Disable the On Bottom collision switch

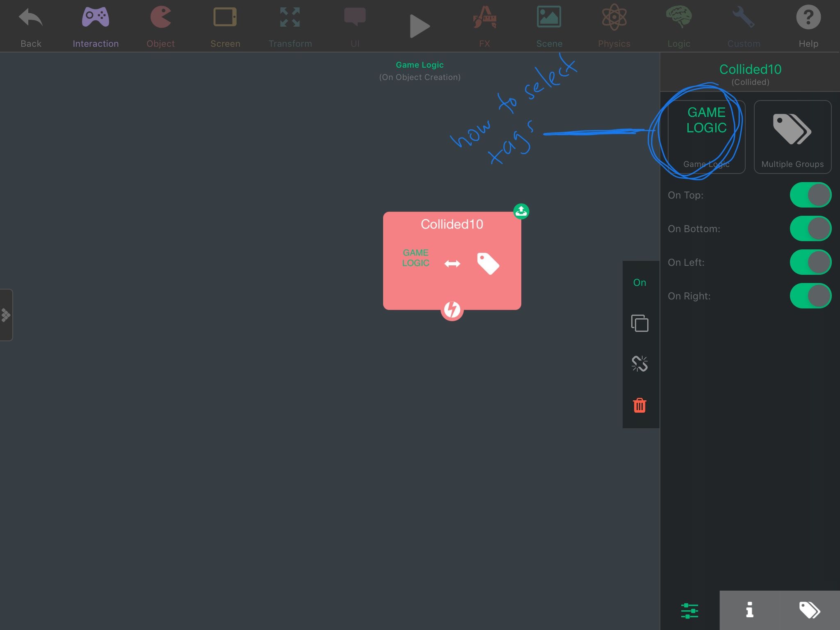[x=810, y=228]
